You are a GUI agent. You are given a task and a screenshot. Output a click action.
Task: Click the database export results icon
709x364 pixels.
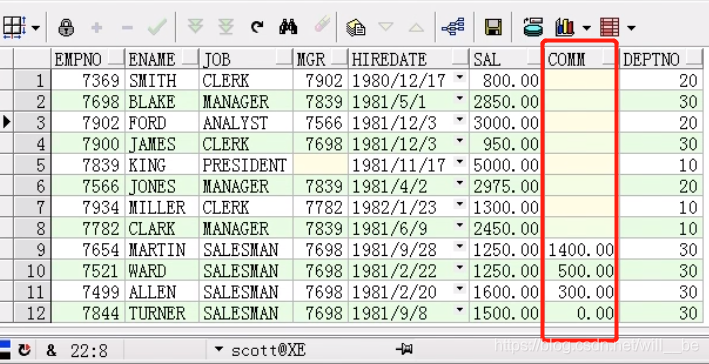point(533,27)
